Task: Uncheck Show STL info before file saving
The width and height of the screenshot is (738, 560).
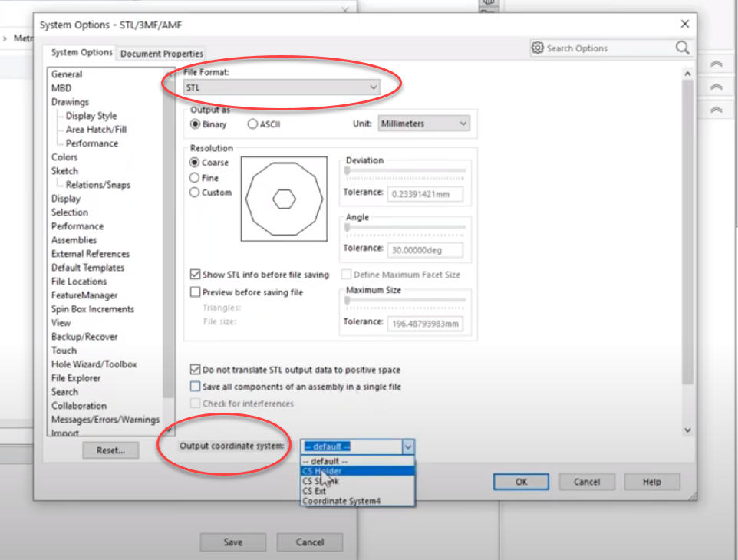Action: tap(195, 274)
